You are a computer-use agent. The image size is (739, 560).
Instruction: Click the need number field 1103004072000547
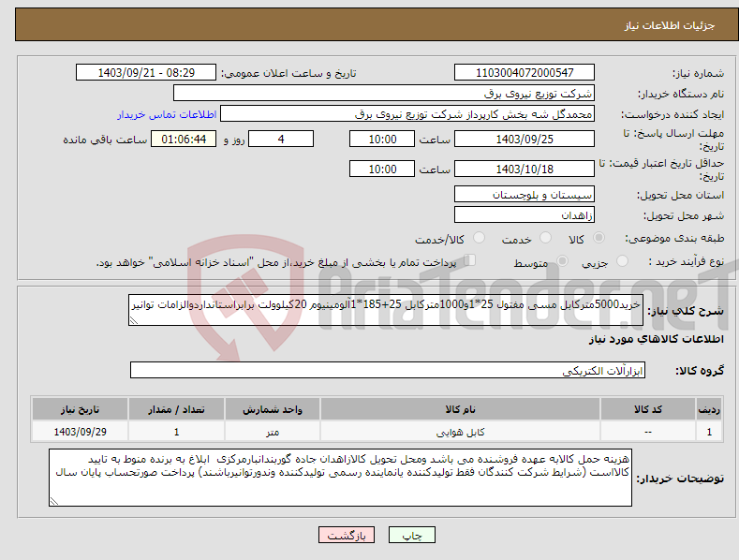pyautogui.click(x=525, y=73)
